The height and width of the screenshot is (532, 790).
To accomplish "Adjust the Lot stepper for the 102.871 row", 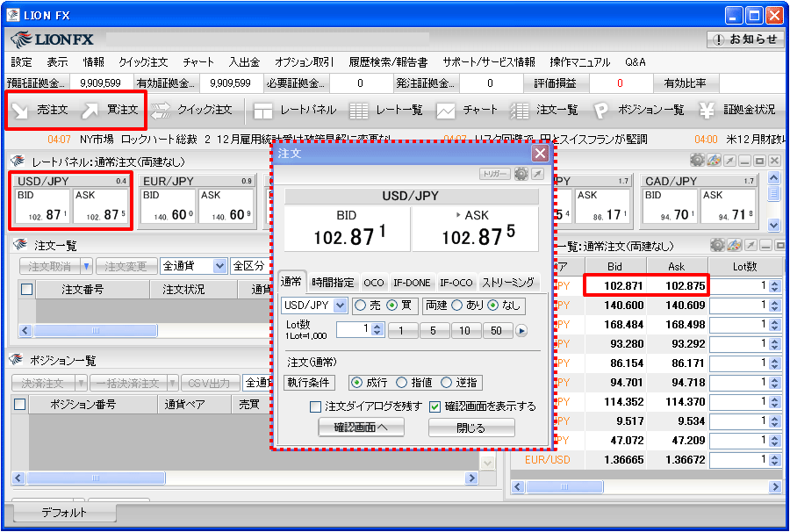I will 775,286.
